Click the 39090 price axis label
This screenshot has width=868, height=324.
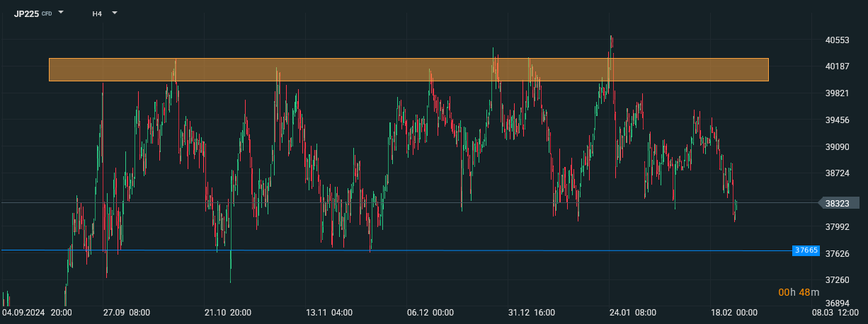(x=837, y=146)
